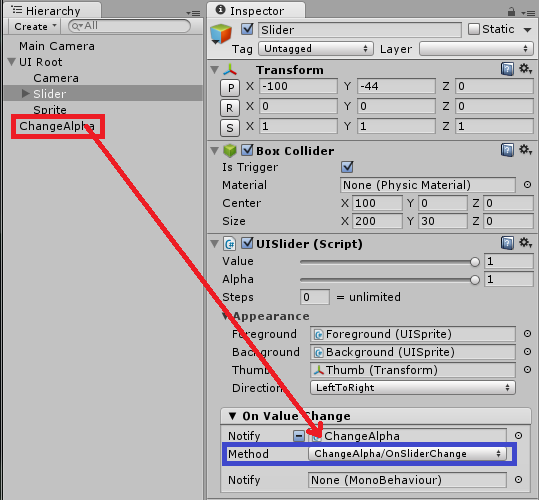Screen dimensions: 539x500
Task: Toggle Slider GameObject active checkbox
Action: (x=247, y=29)
